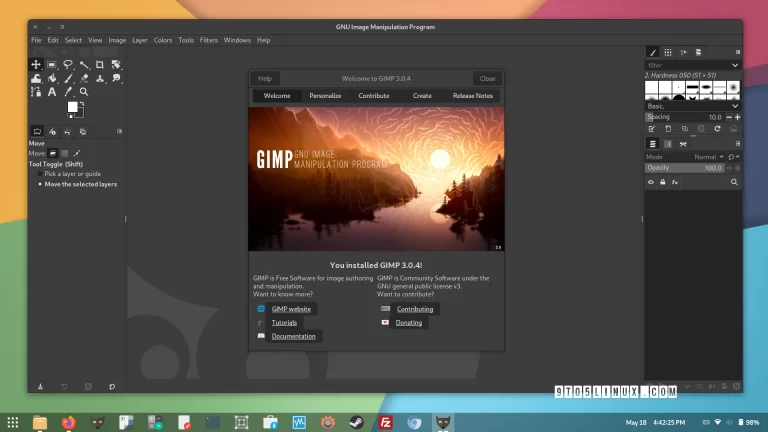Expand the brush filter dropdown
The width and height of the screenshot is (768, 432).
pos(735,65)
